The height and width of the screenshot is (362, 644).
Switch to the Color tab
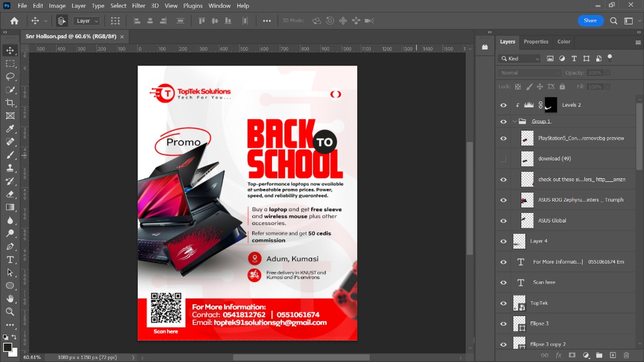(563, 42)
